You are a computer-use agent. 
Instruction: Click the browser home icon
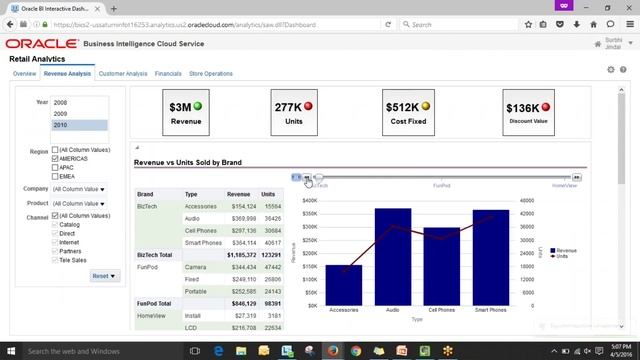click(x=593, y=24)
